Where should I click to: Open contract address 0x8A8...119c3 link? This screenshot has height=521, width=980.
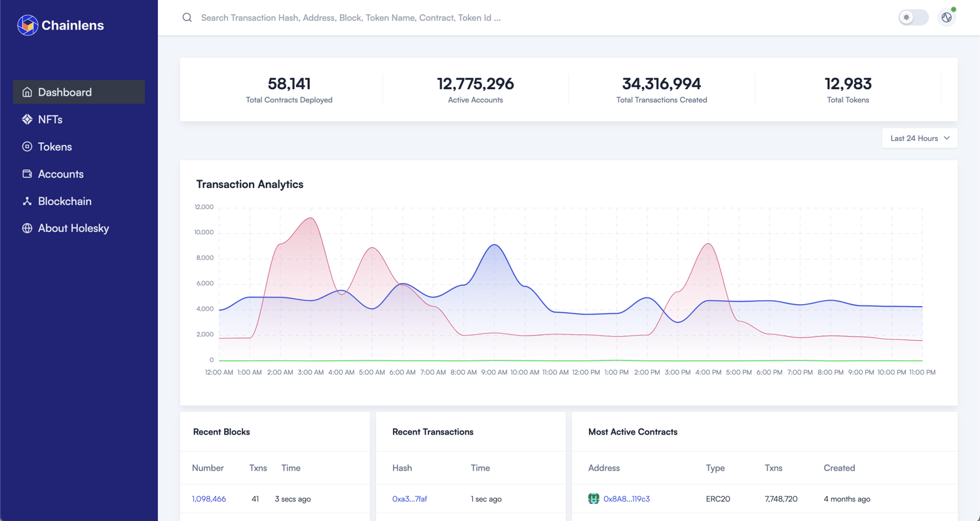point(626,499)
